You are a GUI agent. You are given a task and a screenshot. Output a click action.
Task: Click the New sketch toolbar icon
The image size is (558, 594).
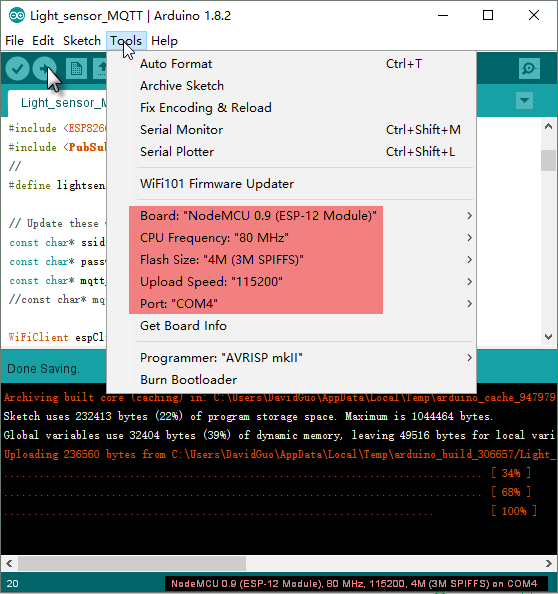click(x=76, y=69)
